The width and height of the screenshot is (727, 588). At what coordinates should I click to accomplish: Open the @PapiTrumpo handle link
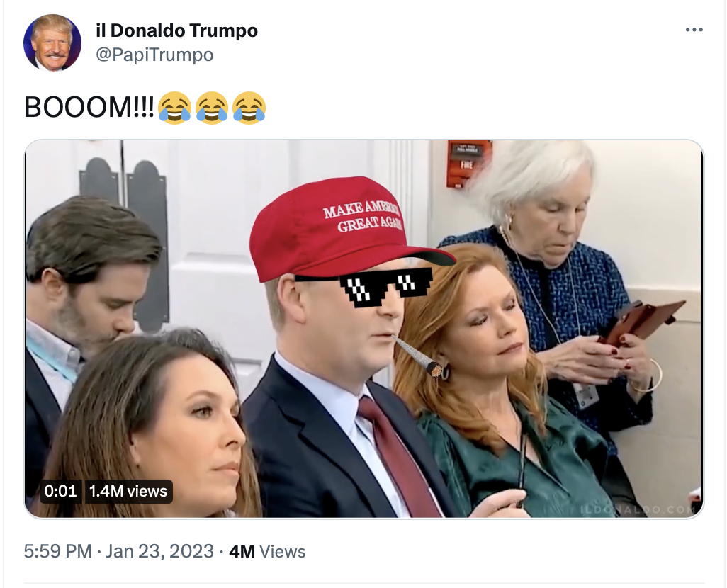click(154, 55)
